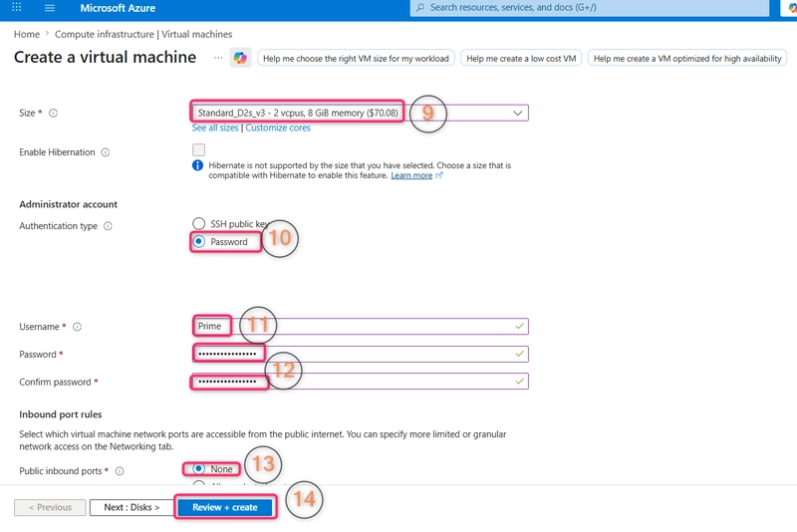Click the Copilot icon beside page title
Image resolution: width=797 pixels, height=532 pixels.
[x=240, y=58]
